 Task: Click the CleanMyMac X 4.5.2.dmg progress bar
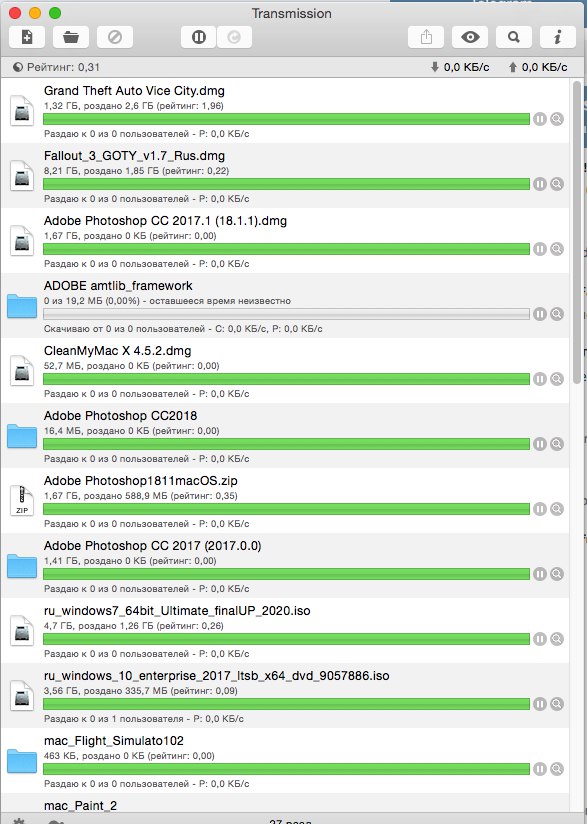click(286, 379)
